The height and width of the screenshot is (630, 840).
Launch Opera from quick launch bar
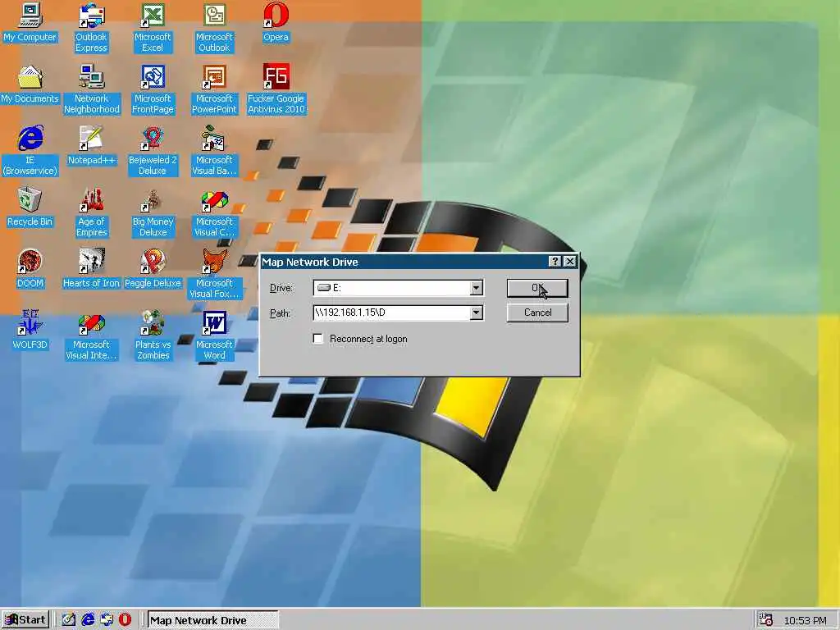tap(125, 620)
